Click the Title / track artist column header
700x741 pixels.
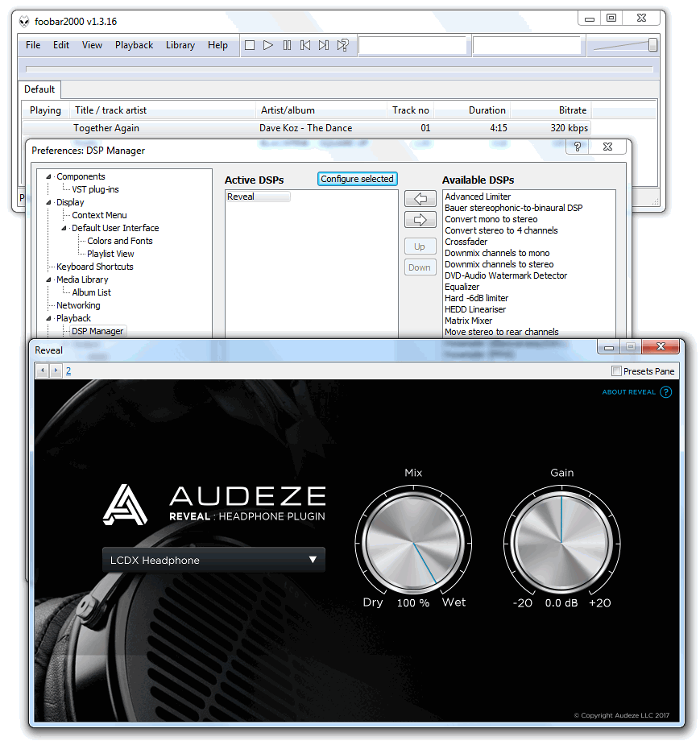(163, 110)
